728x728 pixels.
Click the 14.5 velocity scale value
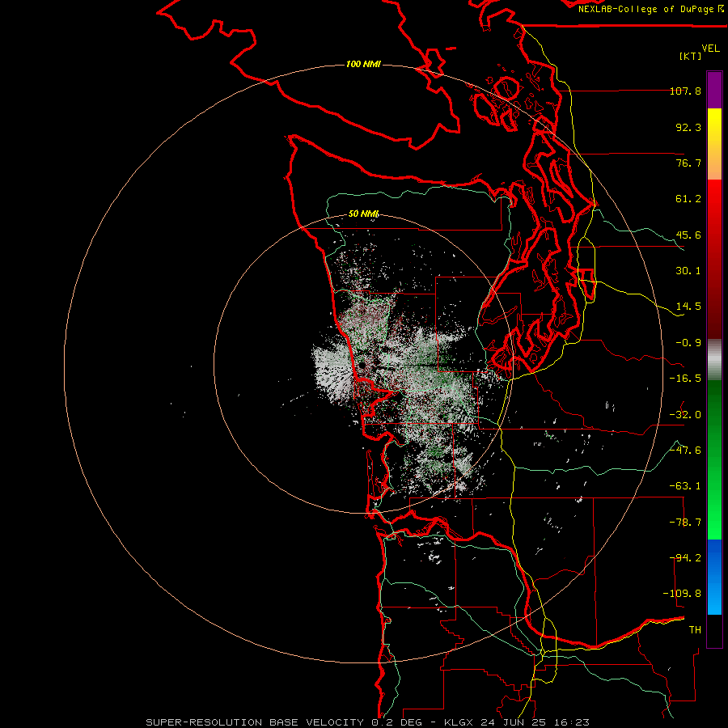[688, 307]
